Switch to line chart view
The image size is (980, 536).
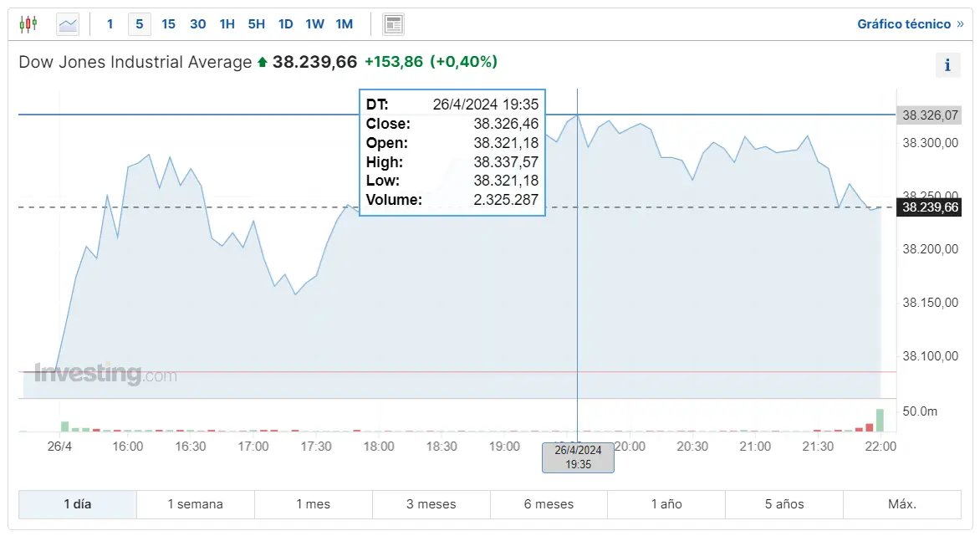point(67,23)
